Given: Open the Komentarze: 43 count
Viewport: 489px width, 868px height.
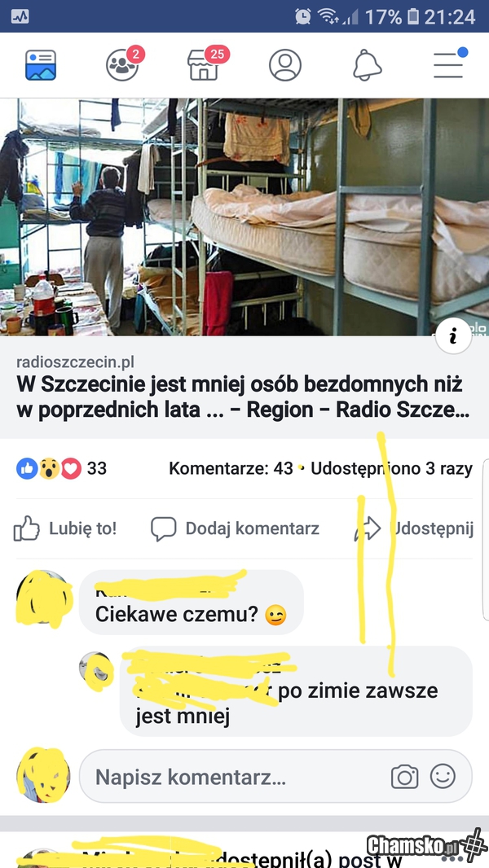Looking at the screenshot, I should point(231,468).
